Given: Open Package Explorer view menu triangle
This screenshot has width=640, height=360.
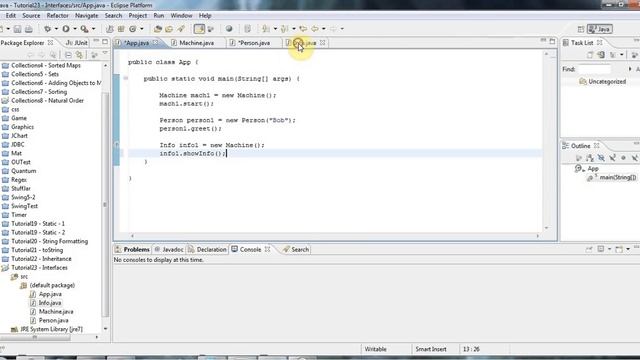Looking at the screenshot, I should (105, 54).
